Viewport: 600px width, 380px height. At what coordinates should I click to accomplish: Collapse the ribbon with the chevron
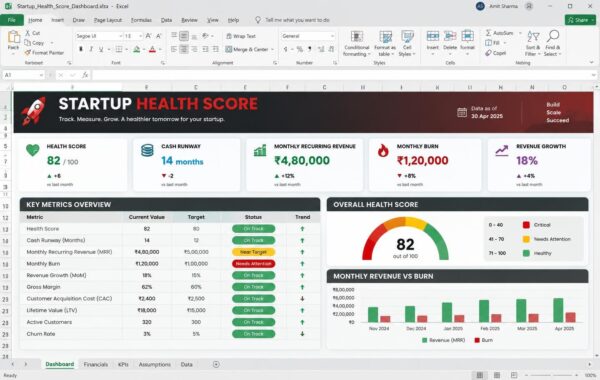592,62
